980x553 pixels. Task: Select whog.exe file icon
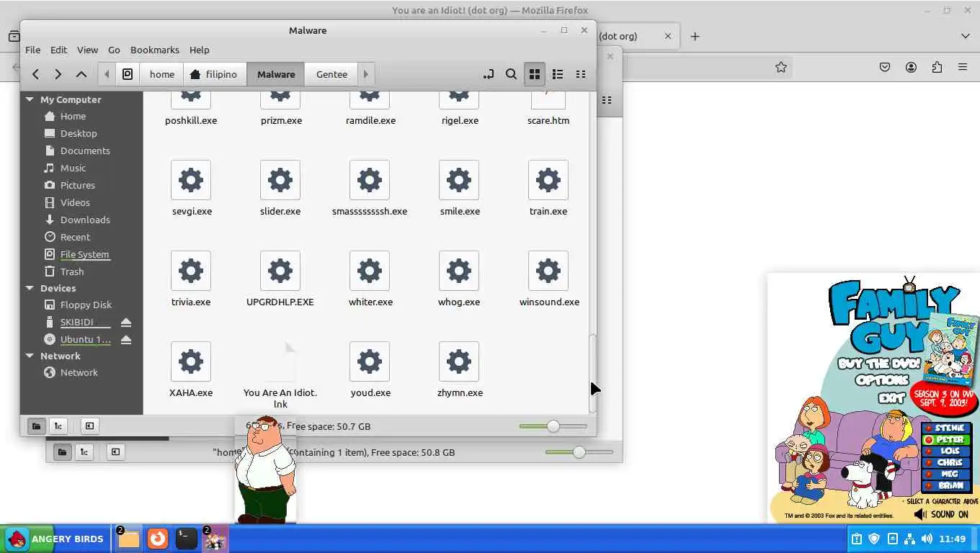pos(459,271)
